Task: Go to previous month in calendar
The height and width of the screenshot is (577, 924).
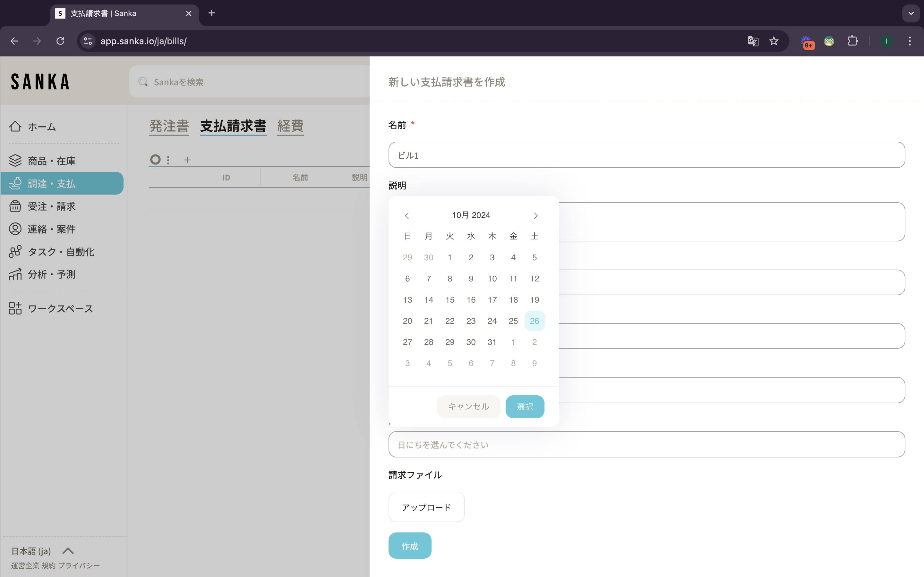Action: tap(406, 216)
